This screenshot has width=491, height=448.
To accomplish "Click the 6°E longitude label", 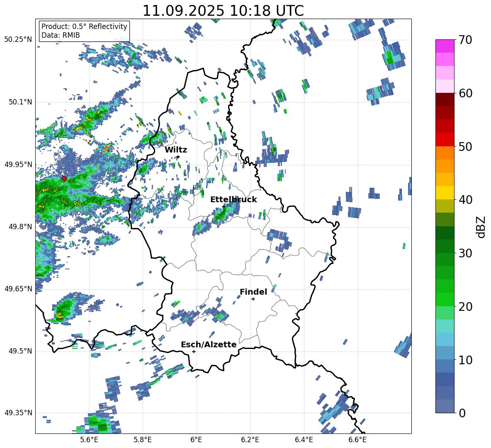I will point(196,440).
